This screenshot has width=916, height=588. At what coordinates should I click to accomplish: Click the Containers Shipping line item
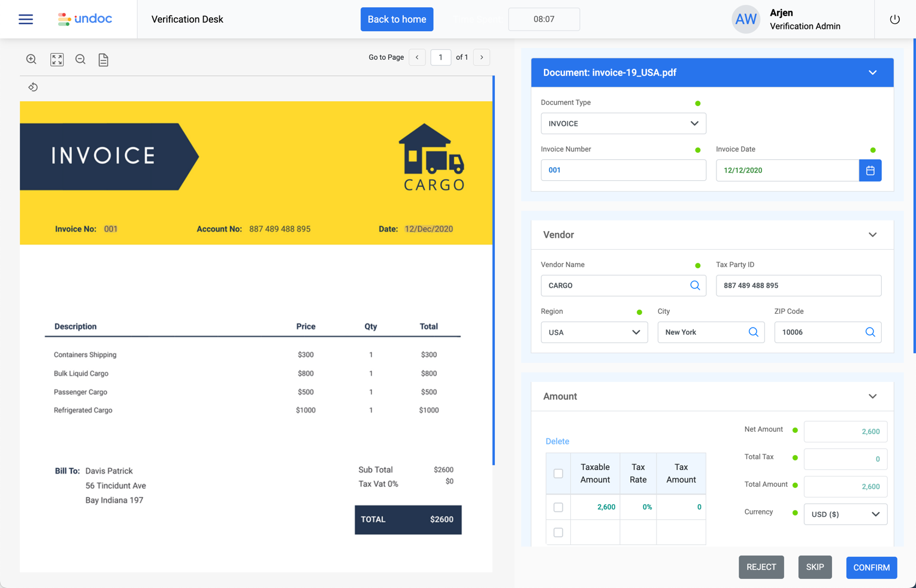tap(85, 354)
